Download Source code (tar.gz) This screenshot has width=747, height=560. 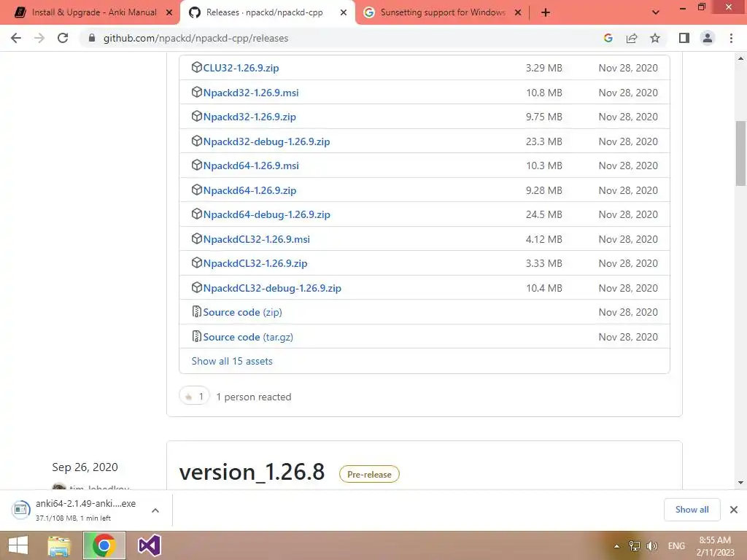coord(248,337)
